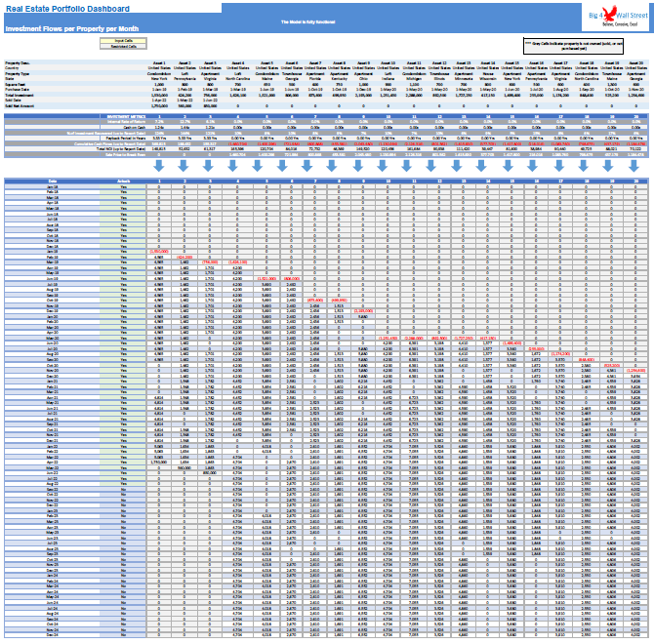Click the blue down arrow under column 15

pos(508,166)
